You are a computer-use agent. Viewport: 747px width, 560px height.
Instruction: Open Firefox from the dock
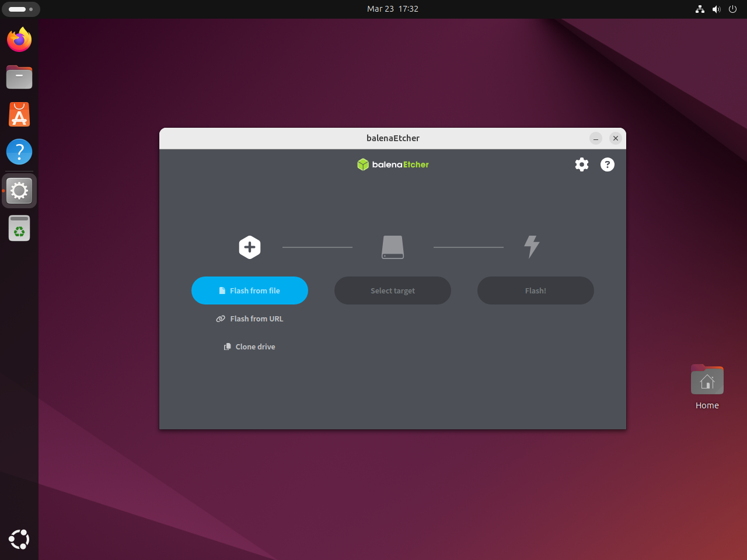[x=19, y=40]
